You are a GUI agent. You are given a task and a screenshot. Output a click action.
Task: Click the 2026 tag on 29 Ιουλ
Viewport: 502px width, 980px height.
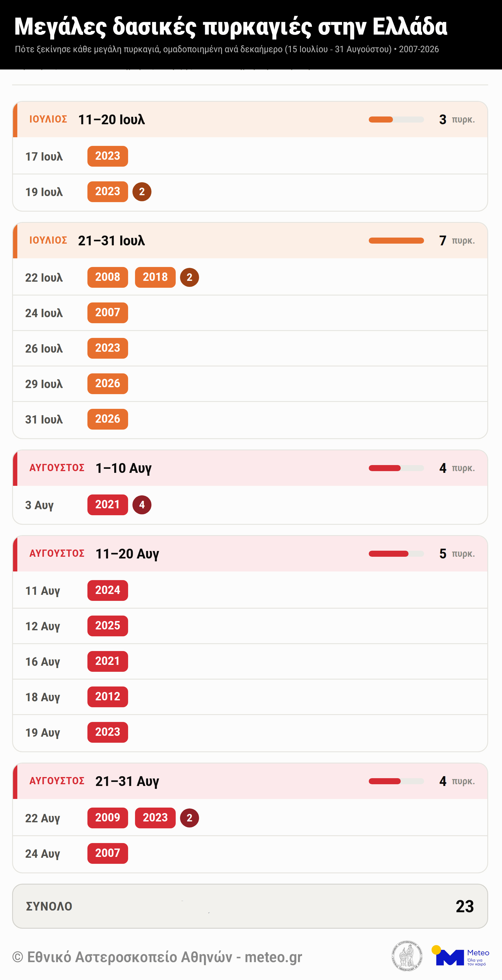pos(108,383)
